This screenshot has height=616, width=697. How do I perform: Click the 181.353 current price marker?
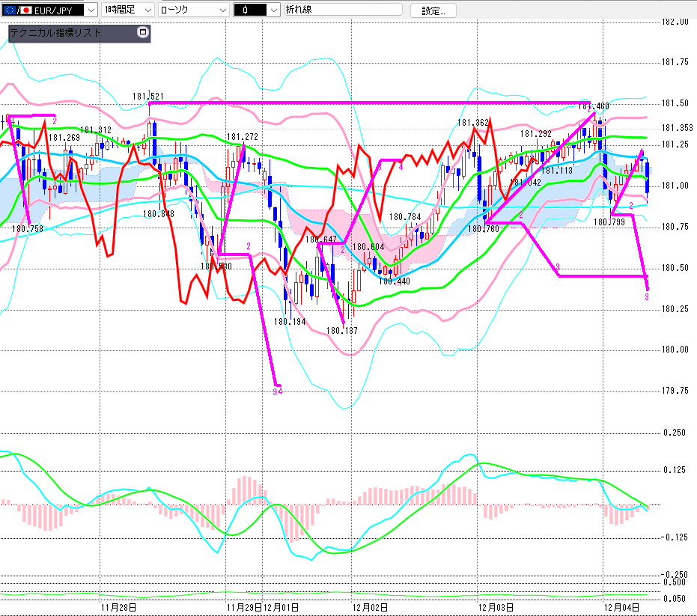point(676,128)
